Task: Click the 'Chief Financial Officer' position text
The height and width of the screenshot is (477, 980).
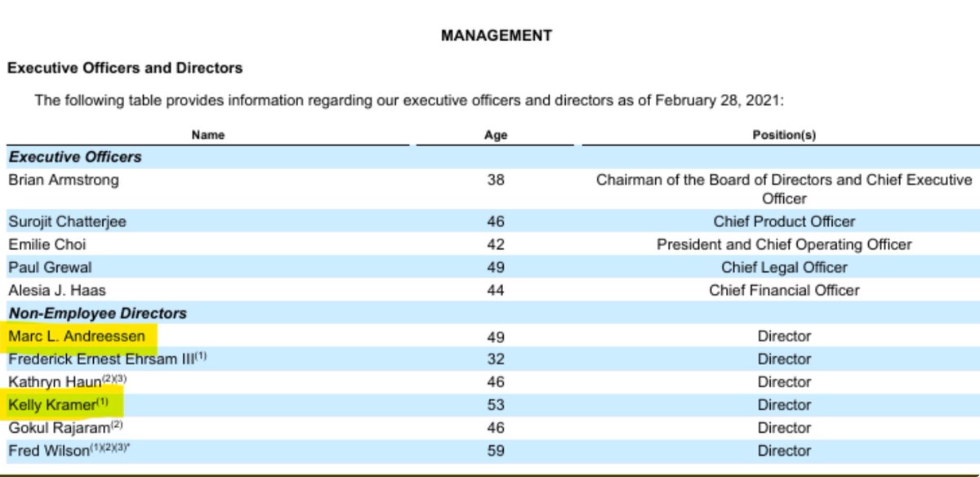Action: click(x=784, y=290)
